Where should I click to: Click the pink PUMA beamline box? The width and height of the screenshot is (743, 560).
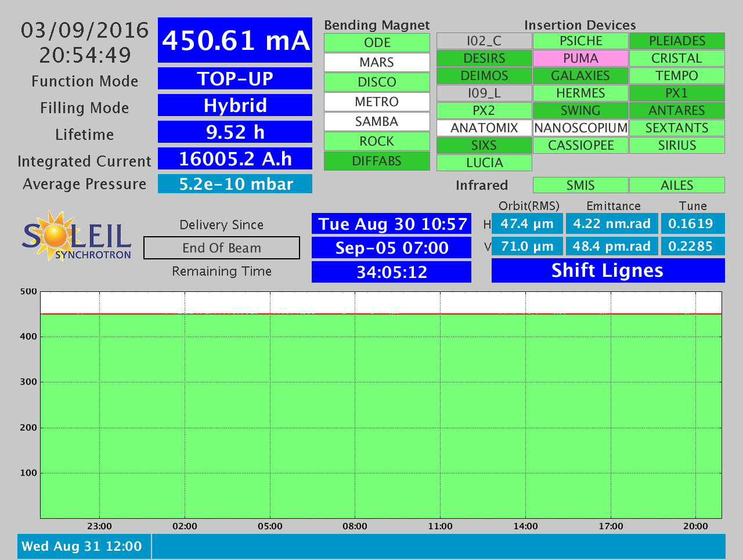coord(580,58)
